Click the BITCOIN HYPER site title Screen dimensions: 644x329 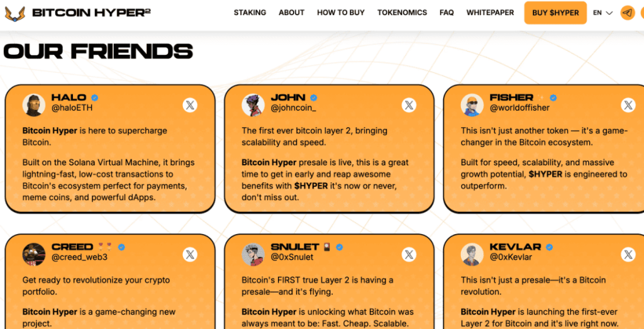91,13
